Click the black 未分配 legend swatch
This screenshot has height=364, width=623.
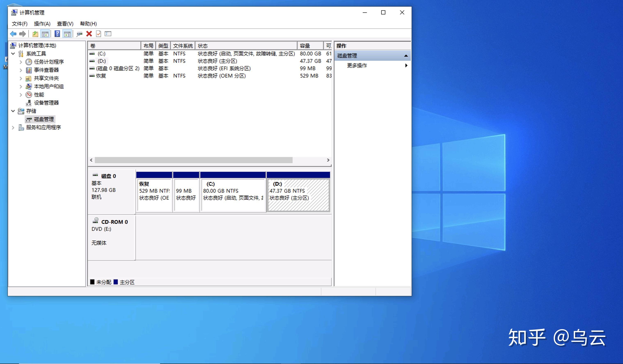(92, 282)
